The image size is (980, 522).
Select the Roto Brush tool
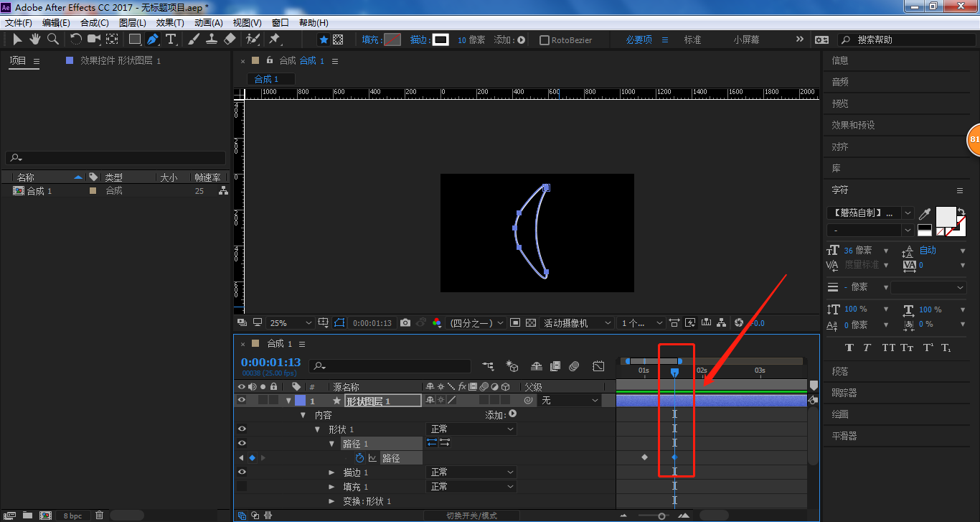pyautogui.click(x=253, y=39)
